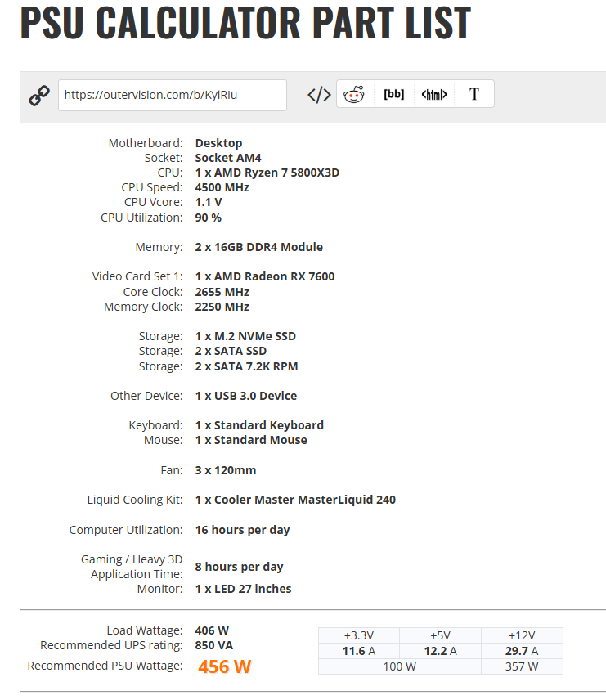Copy the list as plain text T
The height and width of the screenshot is (700, 606).
click(474, 94)
